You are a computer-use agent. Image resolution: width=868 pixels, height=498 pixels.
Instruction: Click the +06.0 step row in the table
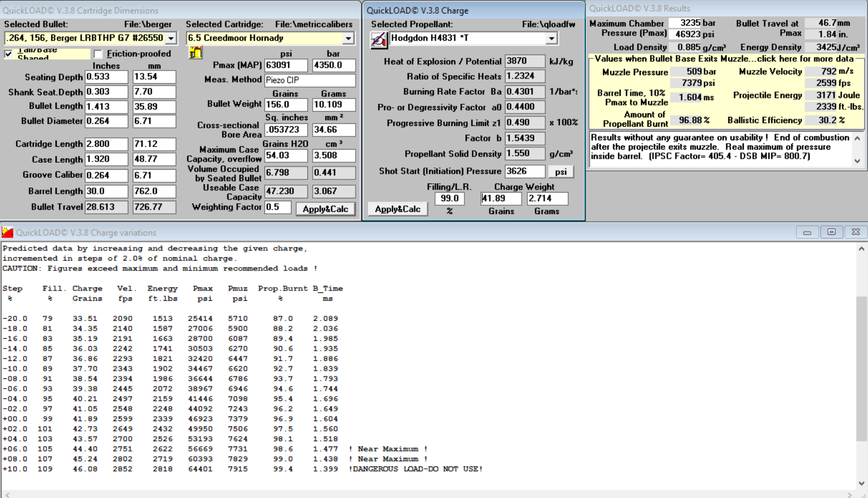point(215,449)
